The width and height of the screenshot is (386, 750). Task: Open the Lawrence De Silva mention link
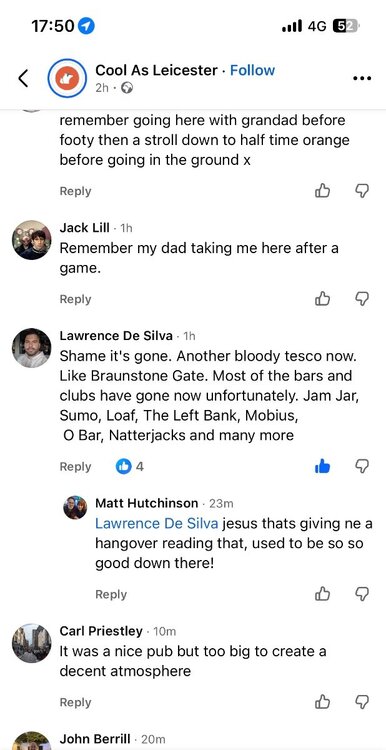[157, 523]
